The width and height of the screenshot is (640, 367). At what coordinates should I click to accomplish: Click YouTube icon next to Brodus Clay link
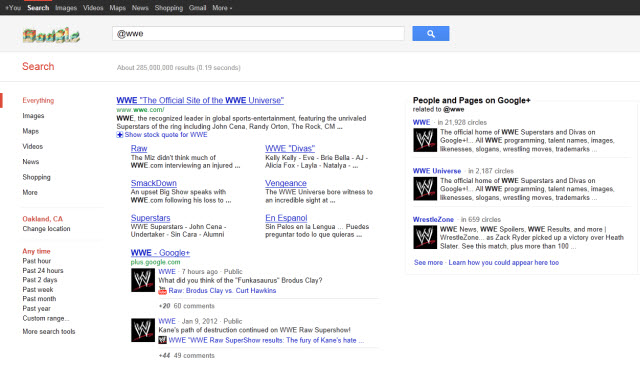pyautogui.click(x=162, y=291)
